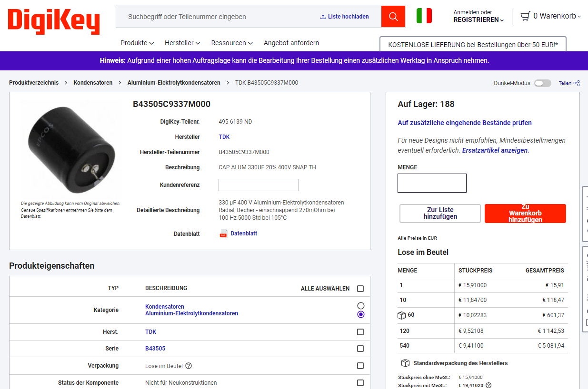Viewport: 588px width, 389px height.
Task: Click the info icon beside Stückpreis mit MwSt.
Action: pyautogui.click(x=488, y=386)
